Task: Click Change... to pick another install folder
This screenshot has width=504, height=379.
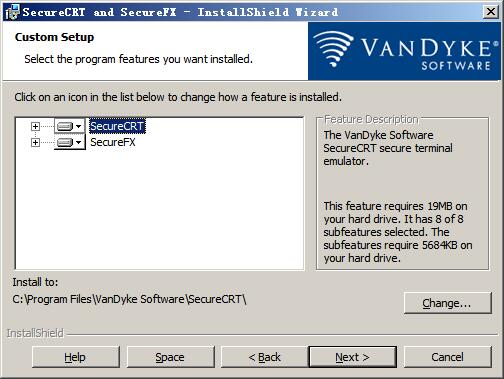Action: [448, 303]
